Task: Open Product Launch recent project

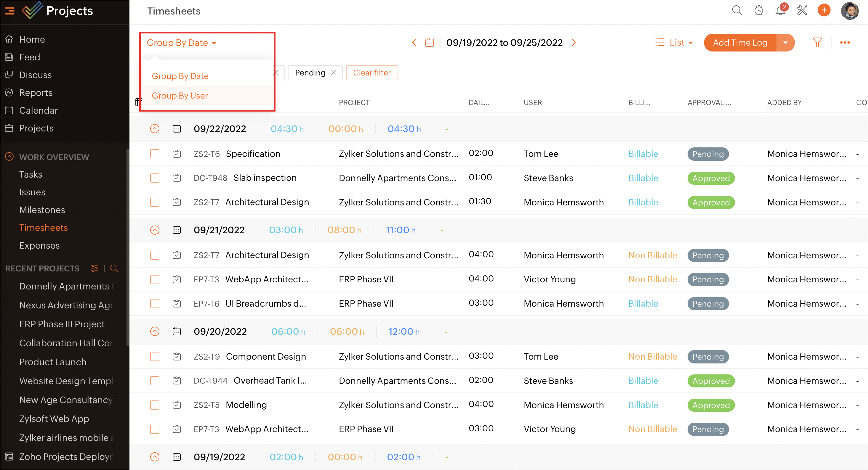Action: click(53, 362)
